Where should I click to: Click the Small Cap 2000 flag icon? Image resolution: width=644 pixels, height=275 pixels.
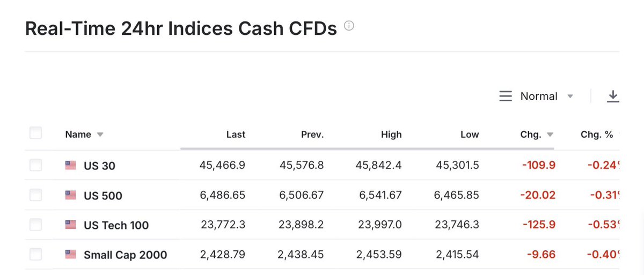click(70, 255)
